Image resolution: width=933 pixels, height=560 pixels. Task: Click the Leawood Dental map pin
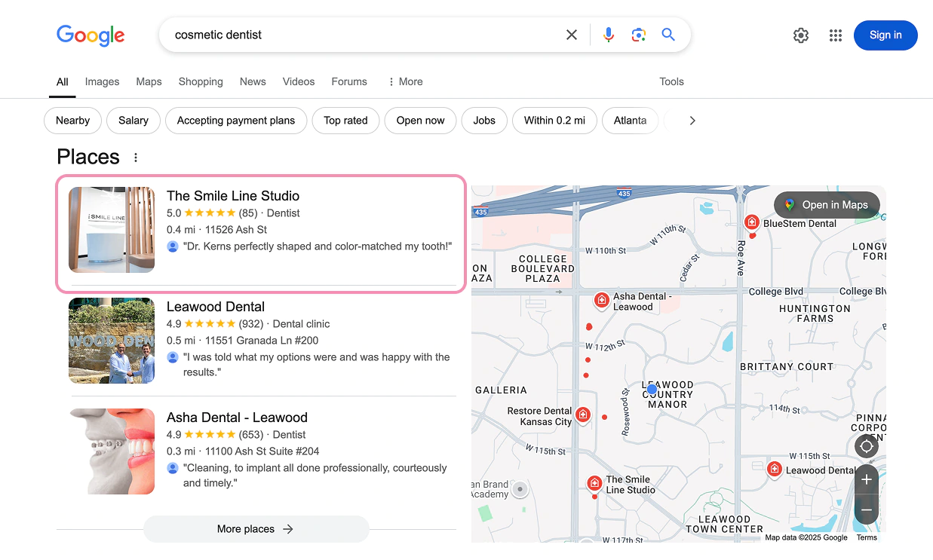(774, 469)
